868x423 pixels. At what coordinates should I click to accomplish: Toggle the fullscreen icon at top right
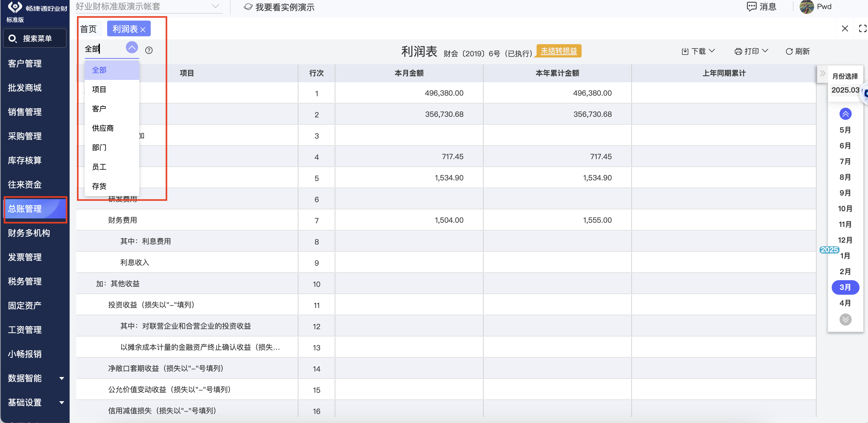[x=862, y=28]
